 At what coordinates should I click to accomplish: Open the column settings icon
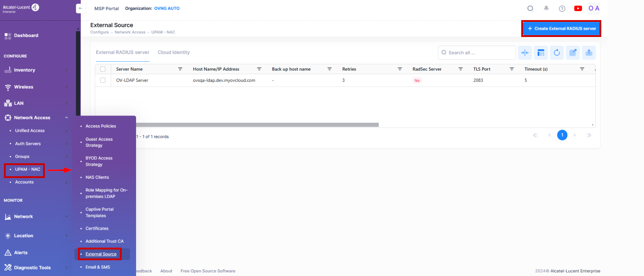coord(541,53)
